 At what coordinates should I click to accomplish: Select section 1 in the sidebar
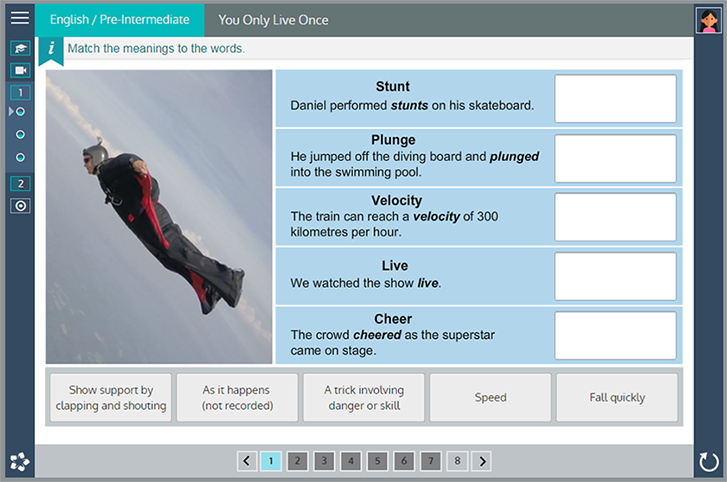coord(21,92)
